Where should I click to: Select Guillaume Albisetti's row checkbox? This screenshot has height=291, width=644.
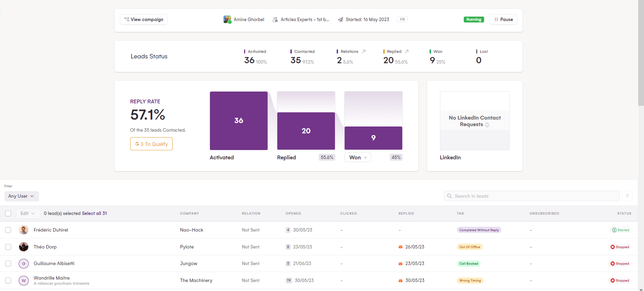(x=8, y=264)
